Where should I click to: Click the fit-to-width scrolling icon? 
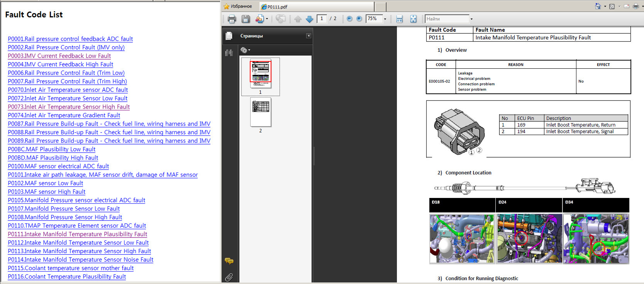(x=399, y=19)
